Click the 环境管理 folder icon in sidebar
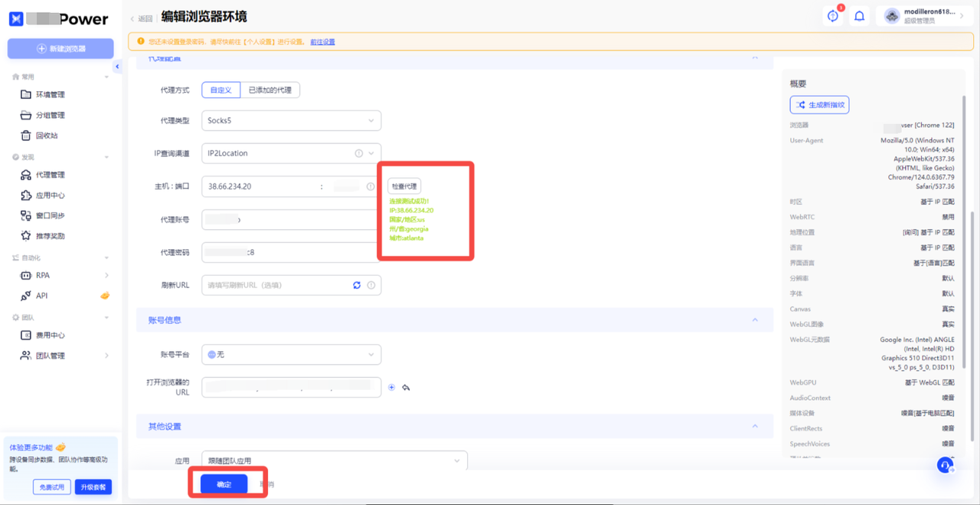980x505 pixels. (x=26, y=94)
